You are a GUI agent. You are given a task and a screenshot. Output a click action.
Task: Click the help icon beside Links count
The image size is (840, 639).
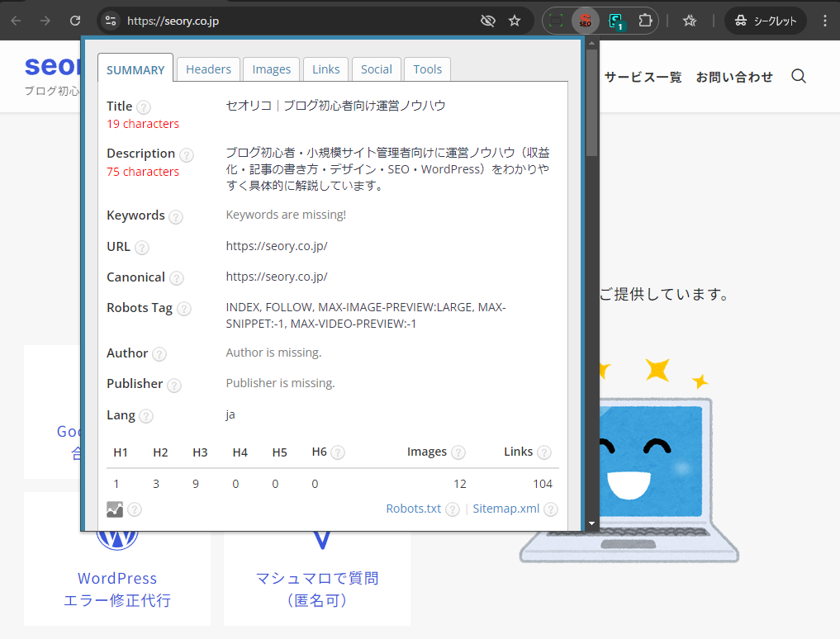click(544, 453)
